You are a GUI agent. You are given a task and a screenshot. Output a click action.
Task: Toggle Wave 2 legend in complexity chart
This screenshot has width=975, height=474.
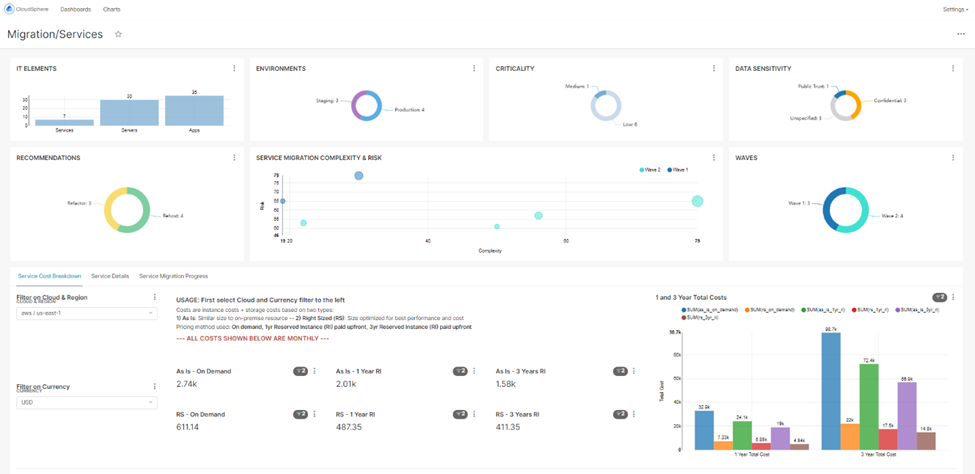[x=651, y=169]
